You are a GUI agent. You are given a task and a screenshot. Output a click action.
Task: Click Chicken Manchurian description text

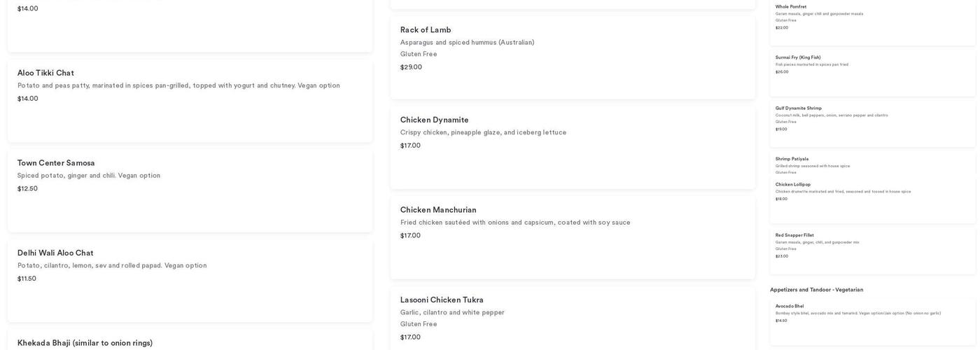[515, 223]
